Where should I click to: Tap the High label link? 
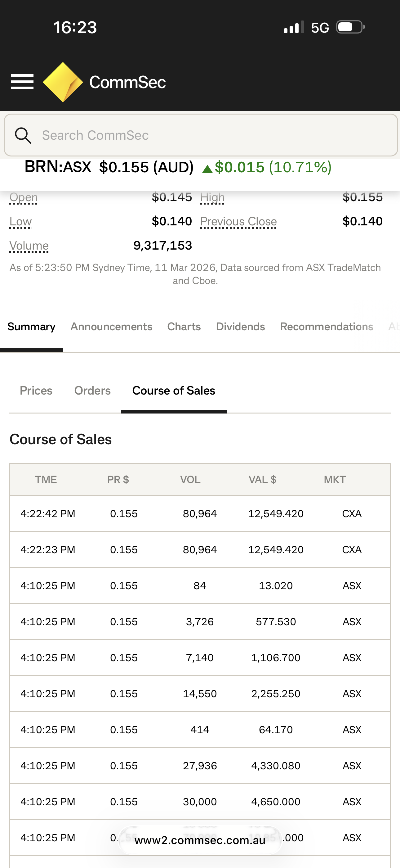[212, 197]
